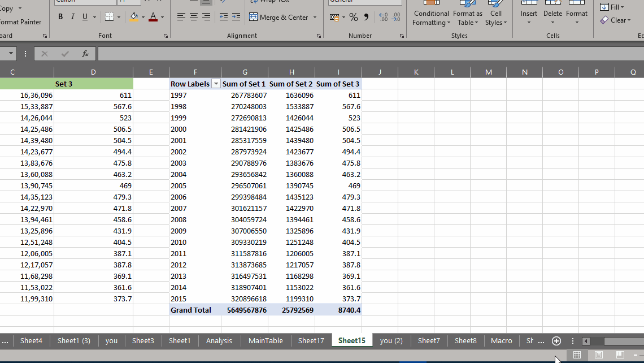Image resolution: width=644 pixels, height=363 pixels.
Task: Align text to the right
Action: click(206, 17)
